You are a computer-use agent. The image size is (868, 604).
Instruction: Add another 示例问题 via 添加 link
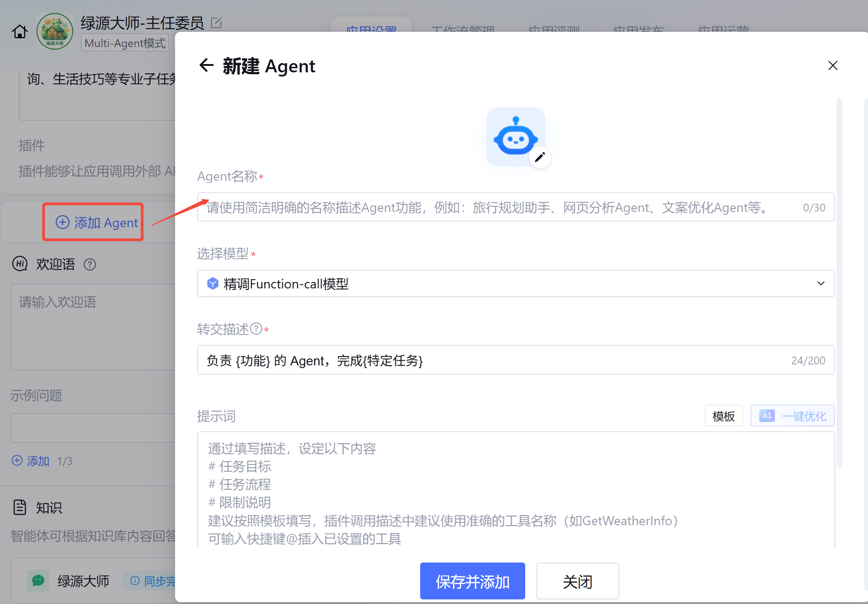click(x=30, y=461)
